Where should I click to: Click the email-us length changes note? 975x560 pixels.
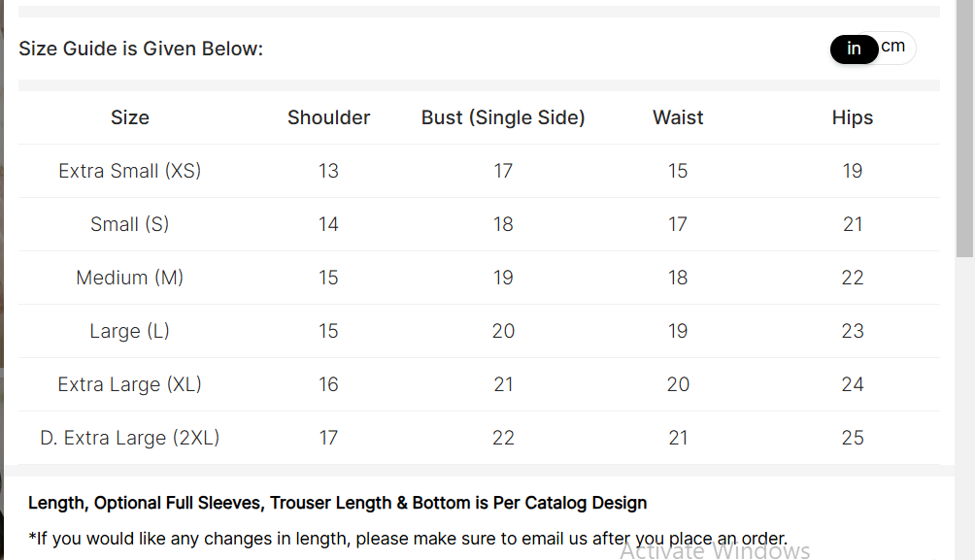click(408, 539)
